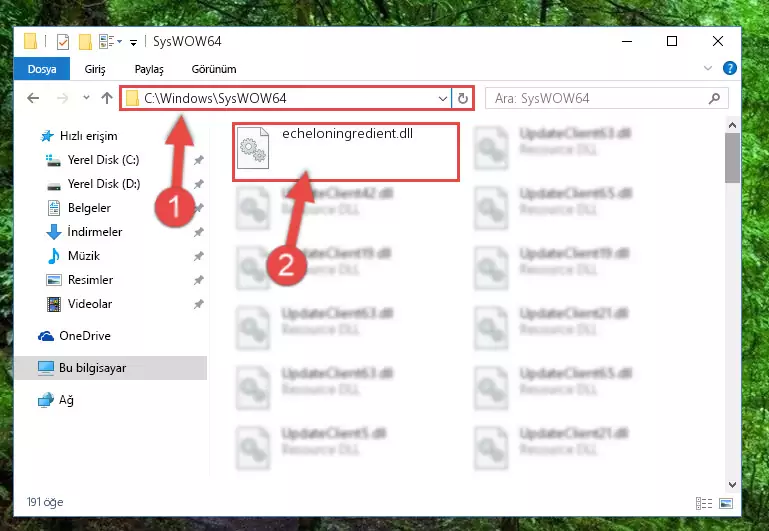The image size is (769, 531).
Task: Click the Müzik note icon
Action: [x=53, y=256]
